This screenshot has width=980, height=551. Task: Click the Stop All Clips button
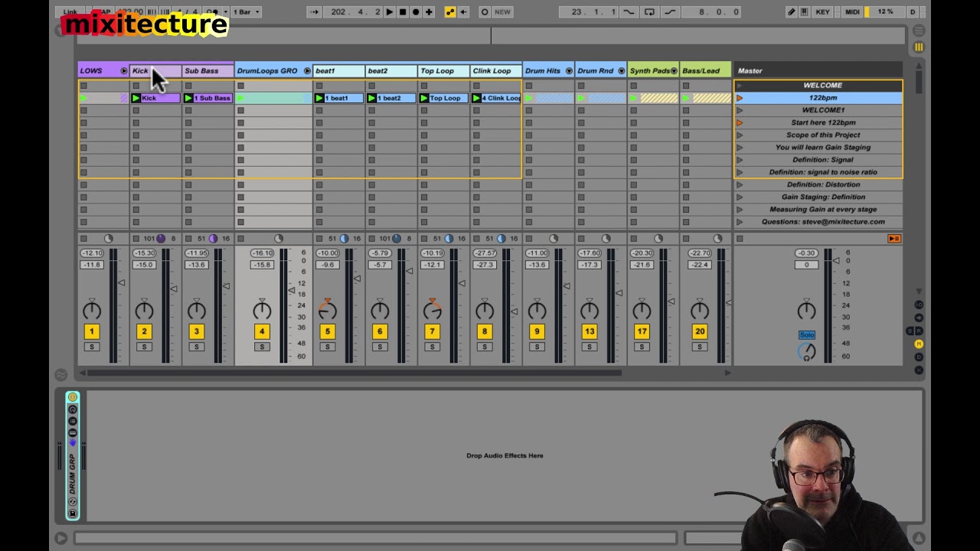(x=740, y=239)
